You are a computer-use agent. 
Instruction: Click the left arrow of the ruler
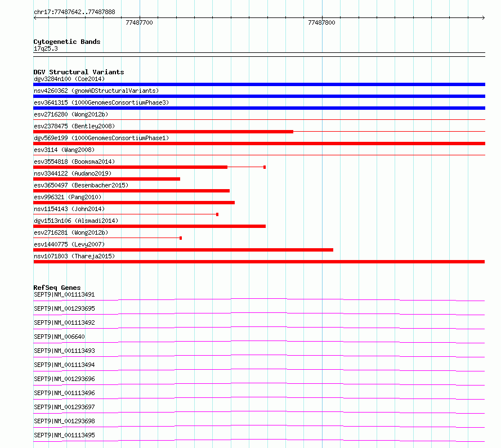pos(35,18)
